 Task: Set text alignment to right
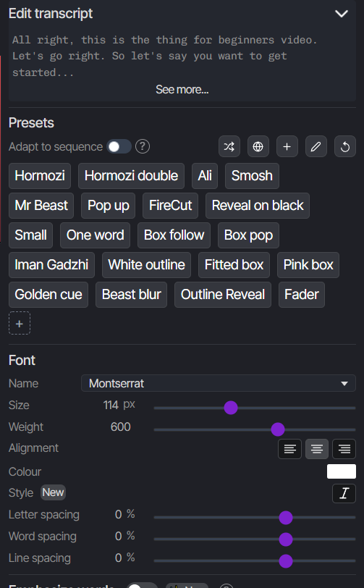click(x=344, y=449)
